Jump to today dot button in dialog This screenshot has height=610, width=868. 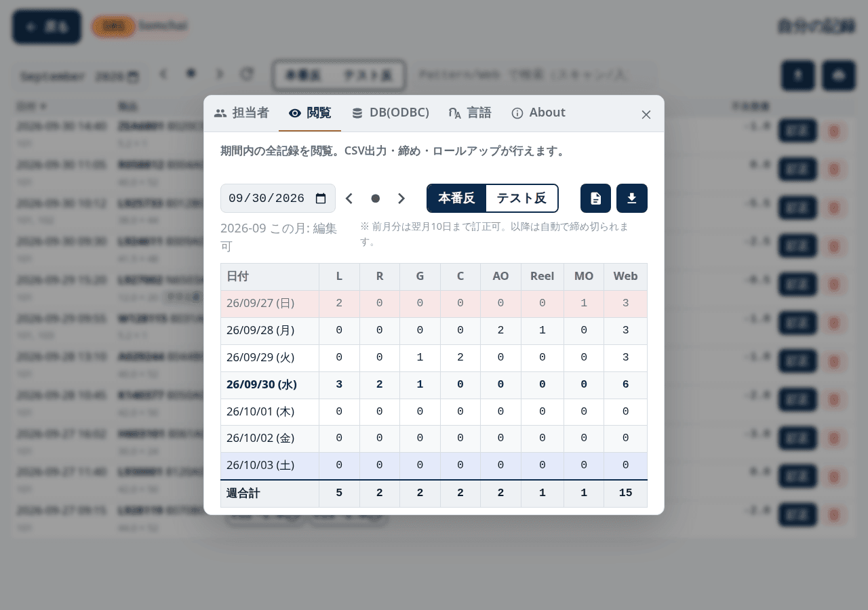click(x=375, y=198)
